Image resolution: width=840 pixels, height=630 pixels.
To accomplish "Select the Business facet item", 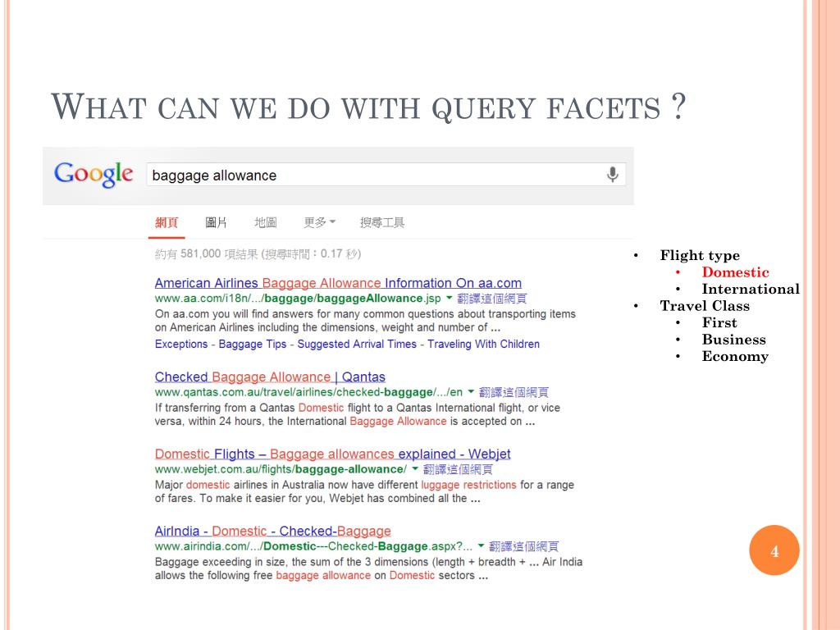I will point(734,340).
